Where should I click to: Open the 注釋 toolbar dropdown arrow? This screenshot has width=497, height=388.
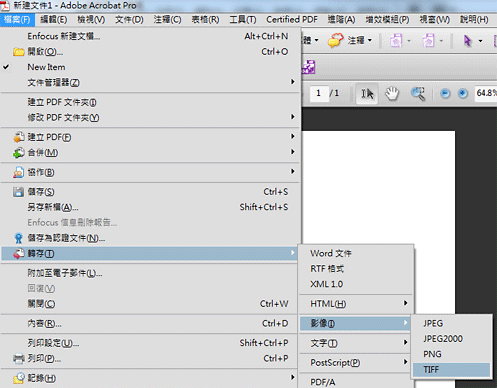tap(370, 41)
